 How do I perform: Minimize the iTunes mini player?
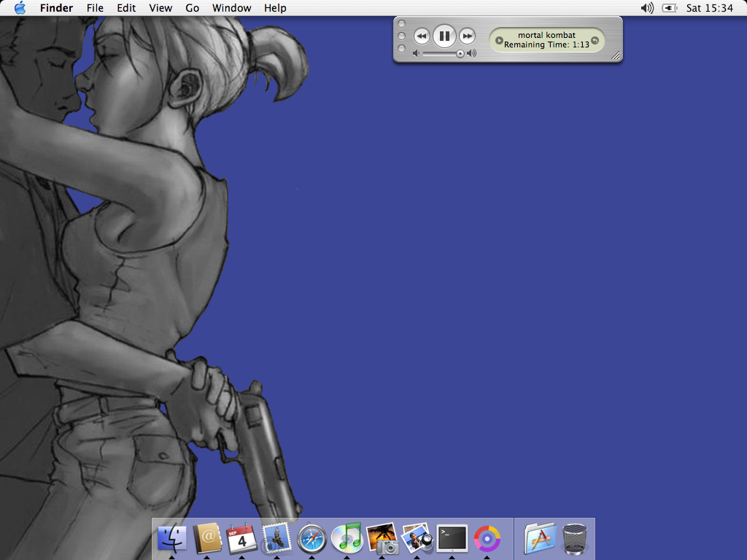pos(402,36)
